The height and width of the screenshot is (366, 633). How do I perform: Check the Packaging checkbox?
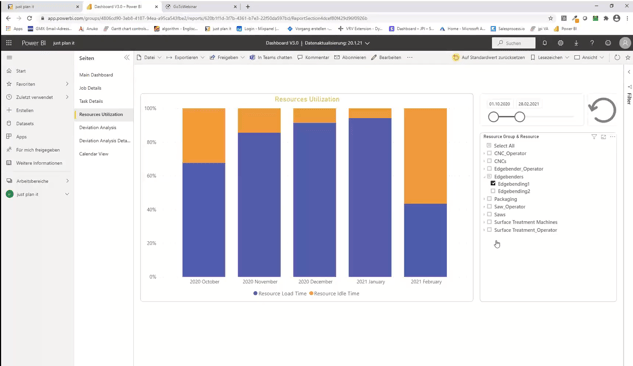[489, 199]
